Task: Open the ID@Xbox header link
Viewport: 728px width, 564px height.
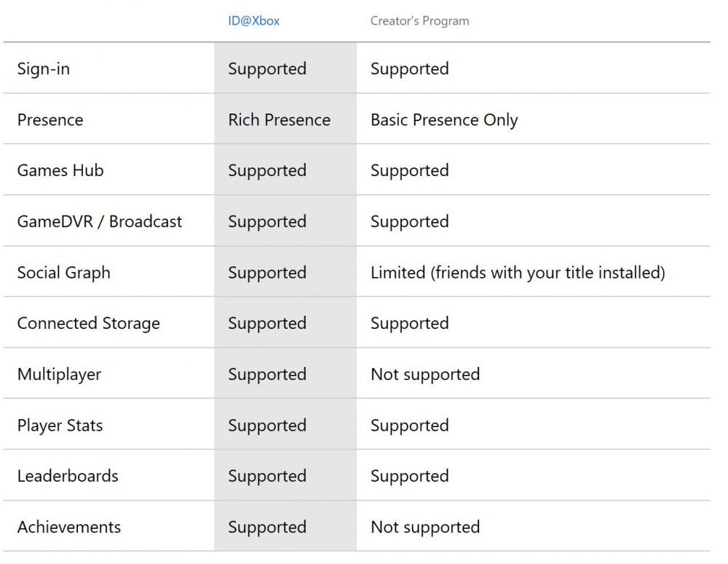Action: tap(253, 21)
